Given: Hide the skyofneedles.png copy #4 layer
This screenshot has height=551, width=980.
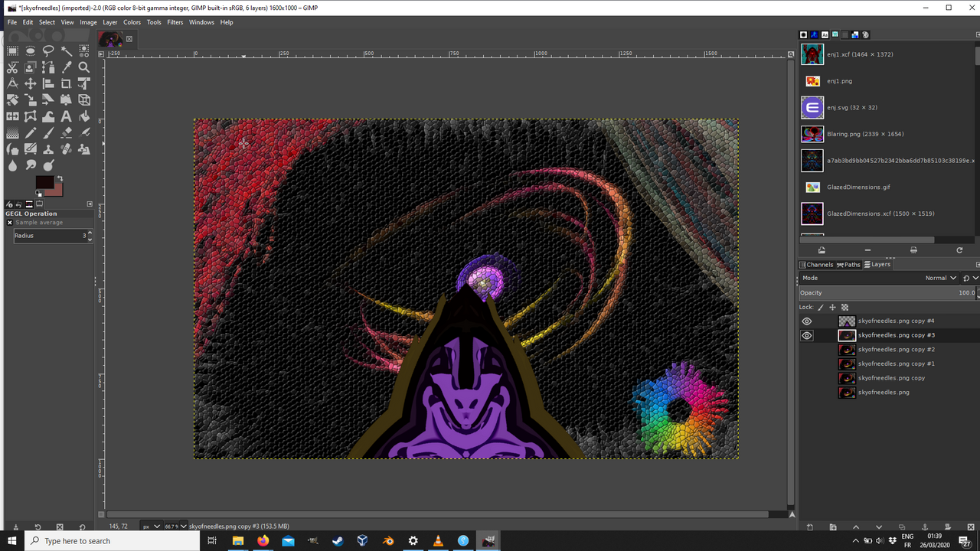Looking at the screenshot, I should click(807, 321).
